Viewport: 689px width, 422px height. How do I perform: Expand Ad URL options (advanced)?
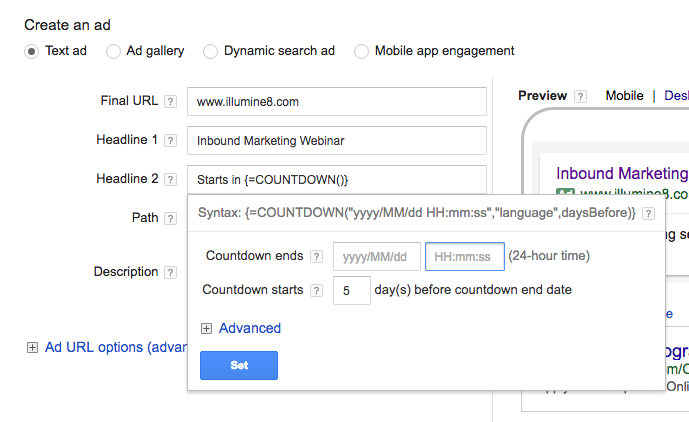116,347
